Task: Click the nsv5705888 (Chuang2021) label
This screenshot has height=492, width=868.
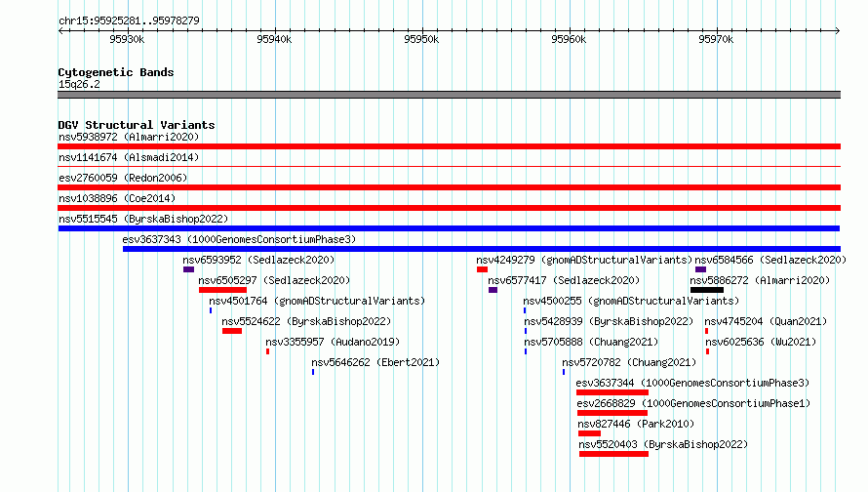Action: (591, 342)
